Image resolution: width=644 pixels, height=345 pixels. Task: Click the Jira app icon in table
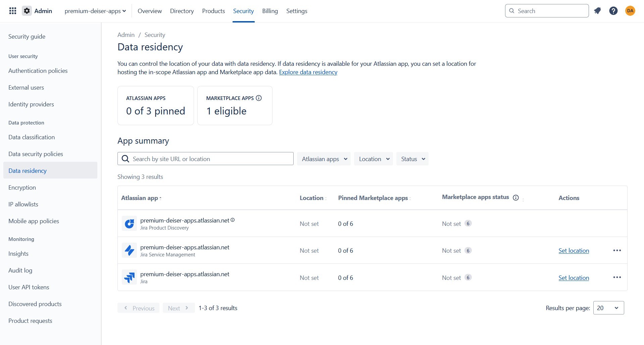[x=129, y=277]
